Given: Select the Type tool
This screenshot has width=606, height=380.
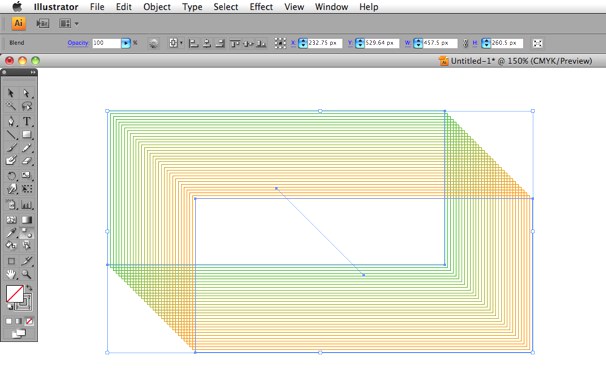Looking at the screenshot, I should click(27, 121).
